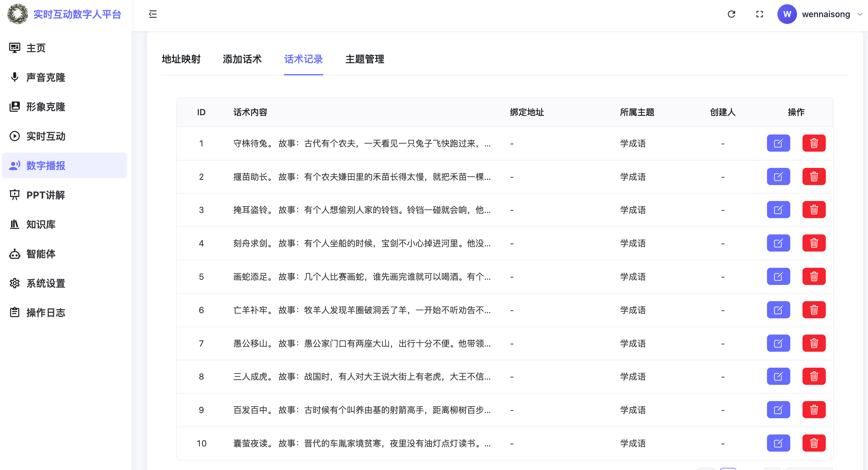Image resolution: width=868 pixels, height=470 pixels.
Task: Open 系统设置 in the sidebar
Action: pyautogui.click(x=64, y=283)
